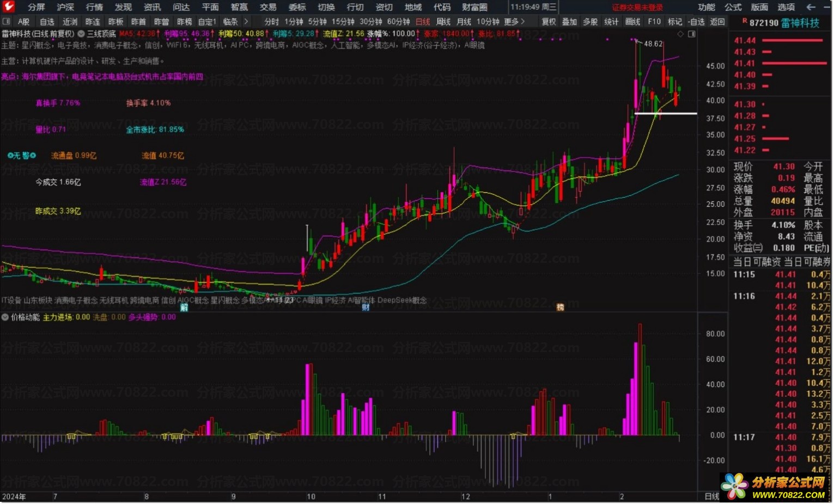The height and width of the screenshot is (504, 834).
Task: Click the 无警 alert status indicator
Action: [x=22, y=156]
